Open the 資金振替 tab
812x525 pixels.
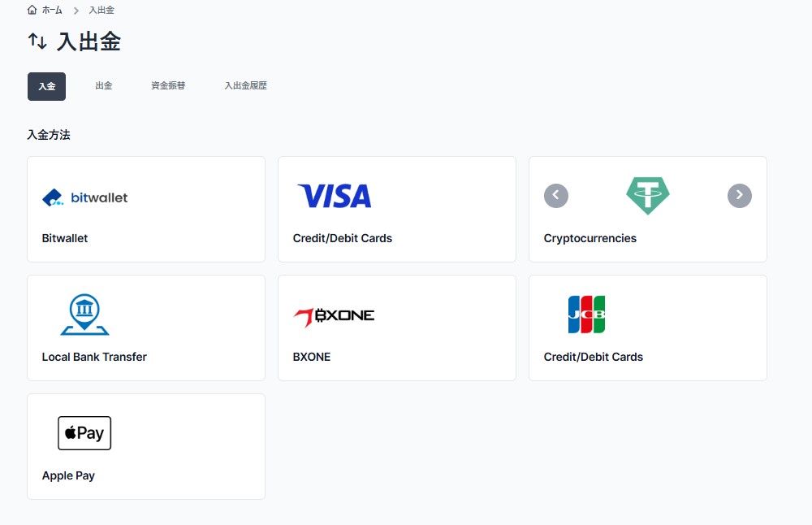click(168, 85)
